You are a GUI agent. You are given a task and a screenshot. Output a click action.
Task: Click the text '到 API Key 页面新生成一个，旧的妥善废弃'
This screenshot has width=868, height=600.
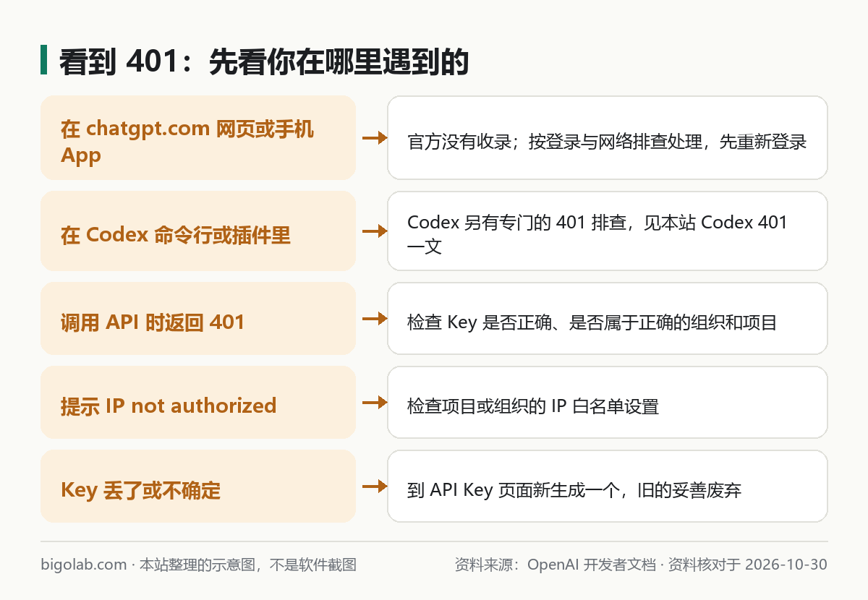pyautogui.click(x=574, y=490)
